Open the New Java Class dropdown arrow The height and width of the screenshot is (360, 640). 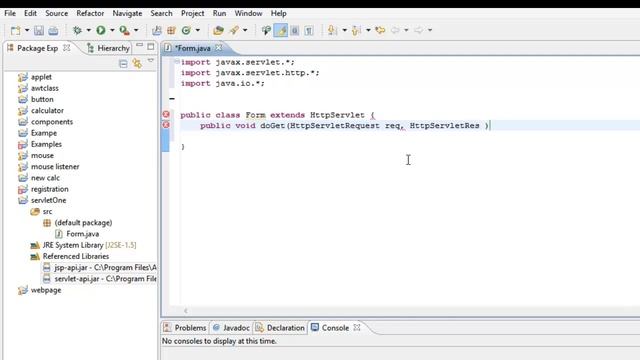(x=198, y=30)
